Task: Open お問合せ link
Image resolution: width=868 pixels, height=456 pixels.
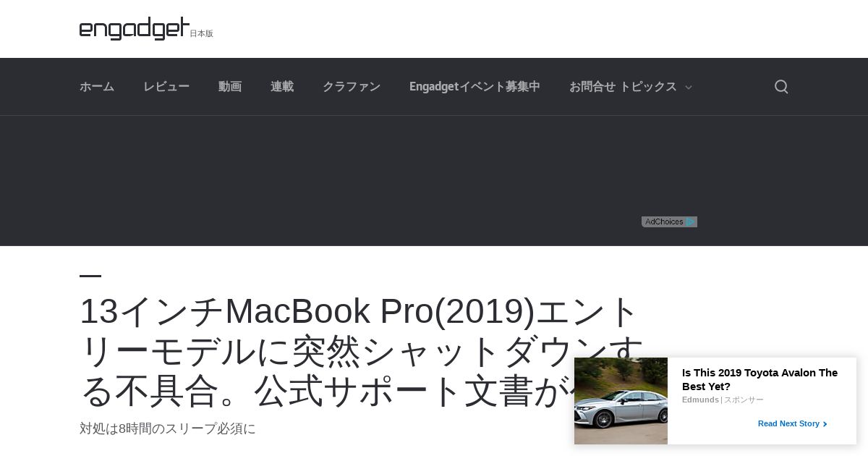Action: [592, 87]
